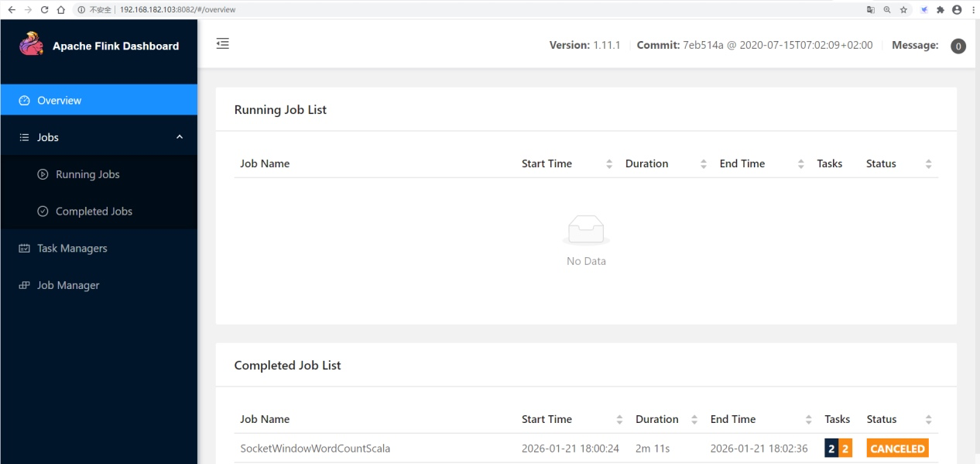
Task: Click the site info not-secure icon
Action: (81, 10)
